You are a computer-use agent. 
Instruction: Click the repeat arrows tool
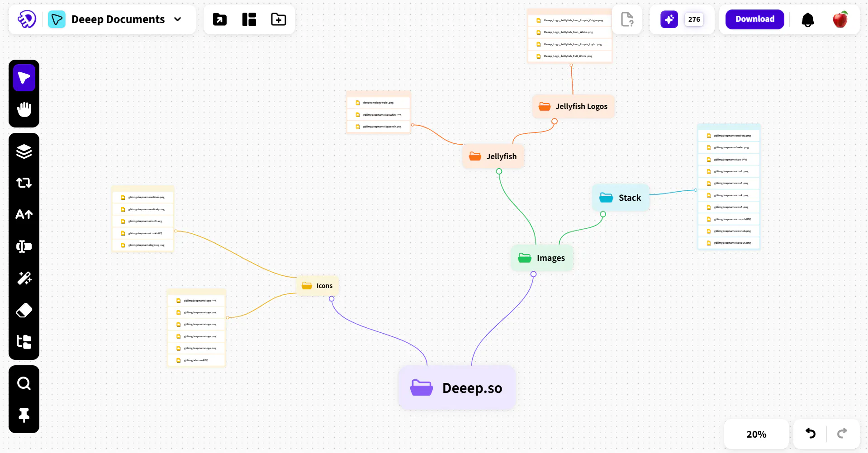24,183
